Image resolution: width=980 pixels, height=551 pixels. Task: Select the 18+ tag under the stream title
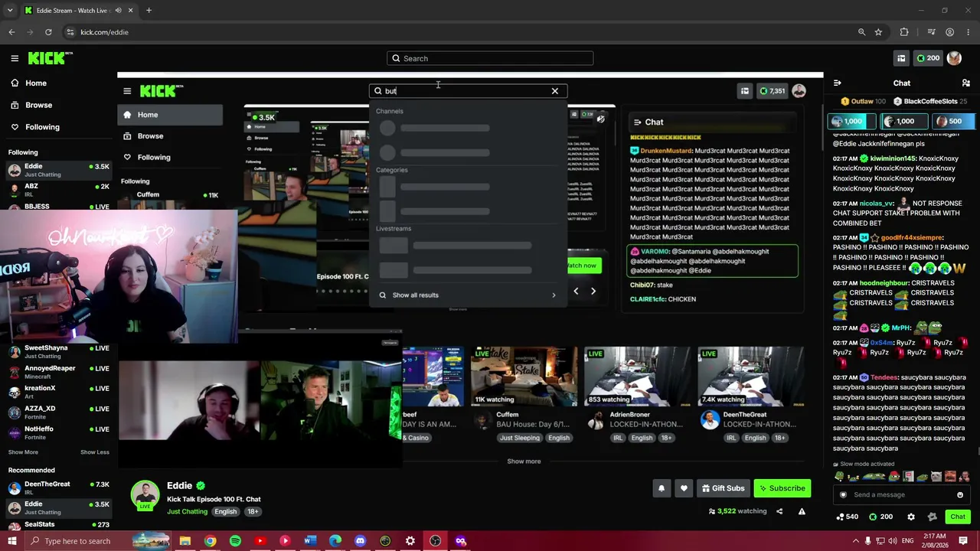[x=253, y=511]
